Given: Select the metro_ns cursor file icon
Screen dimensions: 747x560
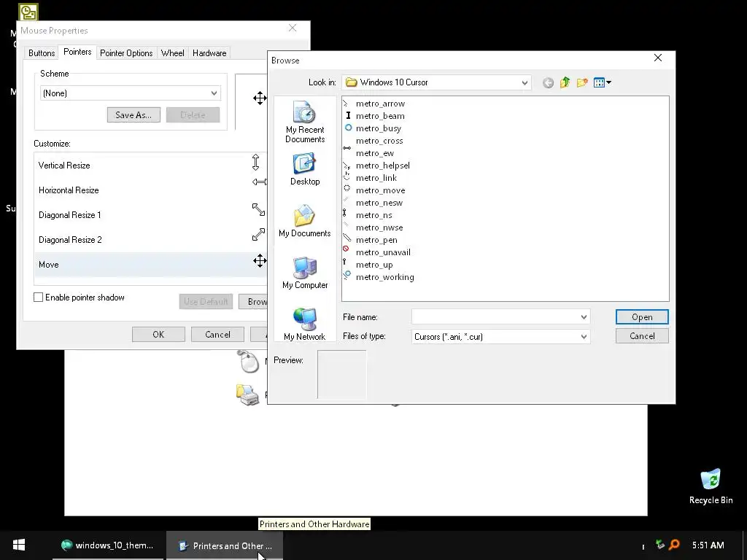Looking at the screenshot, I should pos(345,212).
